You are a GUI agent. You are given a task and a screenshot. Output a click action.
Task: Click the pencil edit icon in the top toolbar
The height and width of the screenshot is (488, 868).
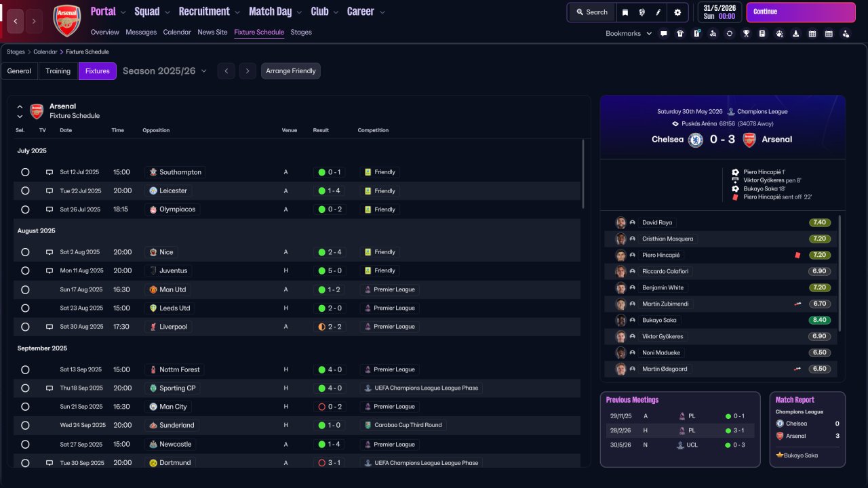click(658, 12)
